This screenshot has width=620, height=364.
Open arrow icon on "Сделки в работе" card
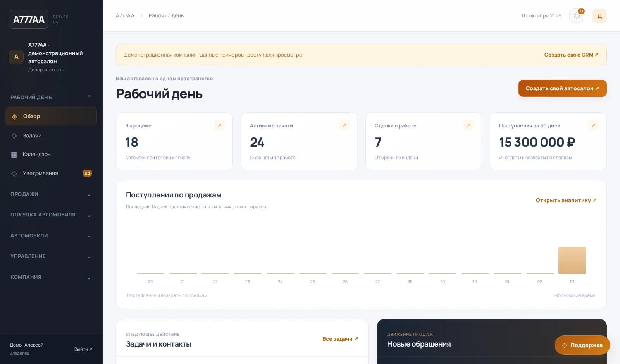tap(469, 125)
